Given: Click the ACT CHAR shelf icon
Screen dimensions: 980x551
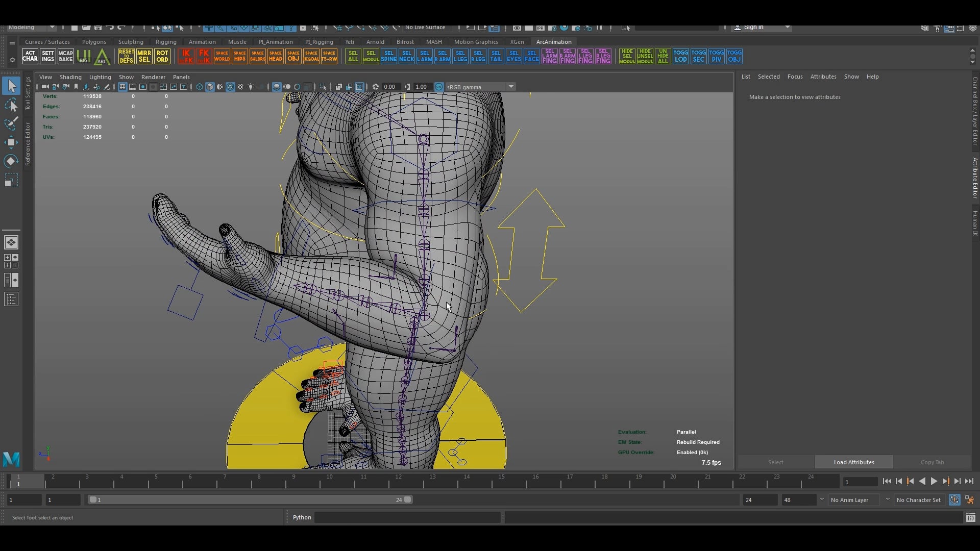Looking at the screenshot, I should (30, 56).
